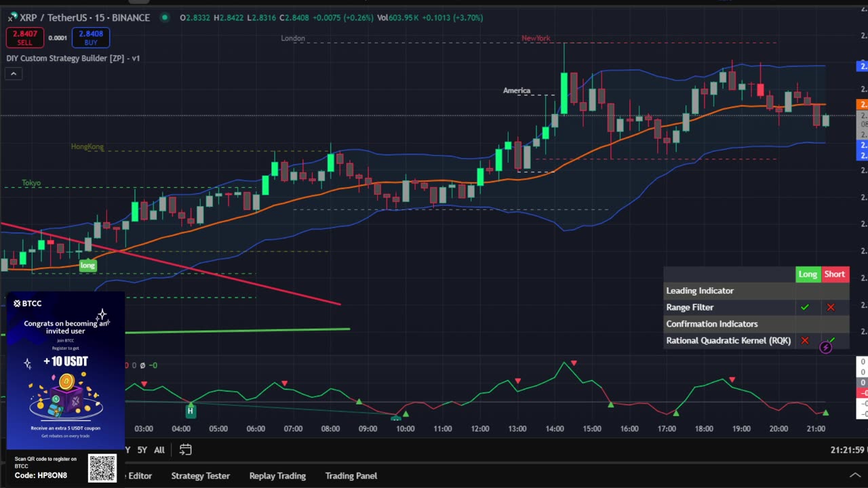Collapse the indicator legend with the chevron
This screenshot has width=868, height=488.
pos(13,73)
